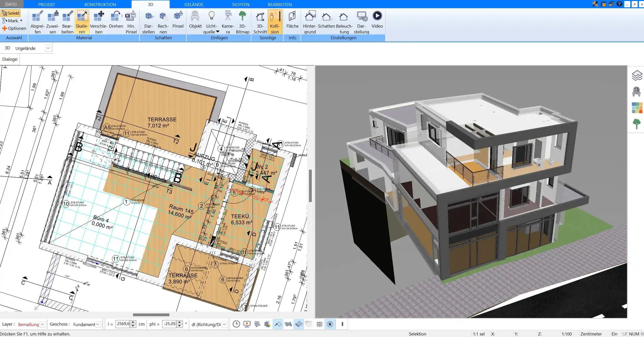Select the Schatten Pinsel tool
The width and height of the screenshot is (644, 337).
click(178, 19)
